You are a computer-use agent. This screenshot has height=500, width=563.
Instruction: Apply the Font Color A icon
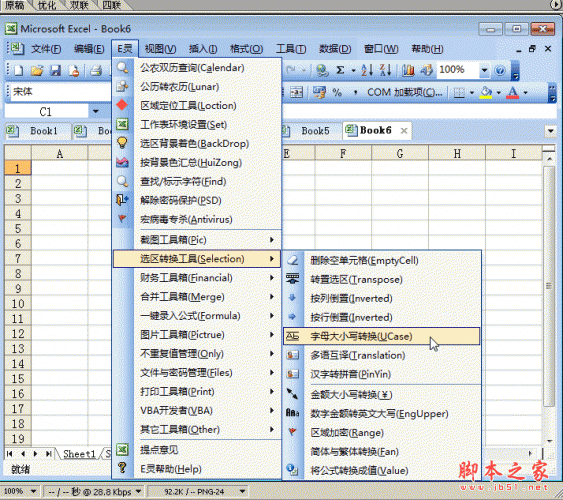512,93
